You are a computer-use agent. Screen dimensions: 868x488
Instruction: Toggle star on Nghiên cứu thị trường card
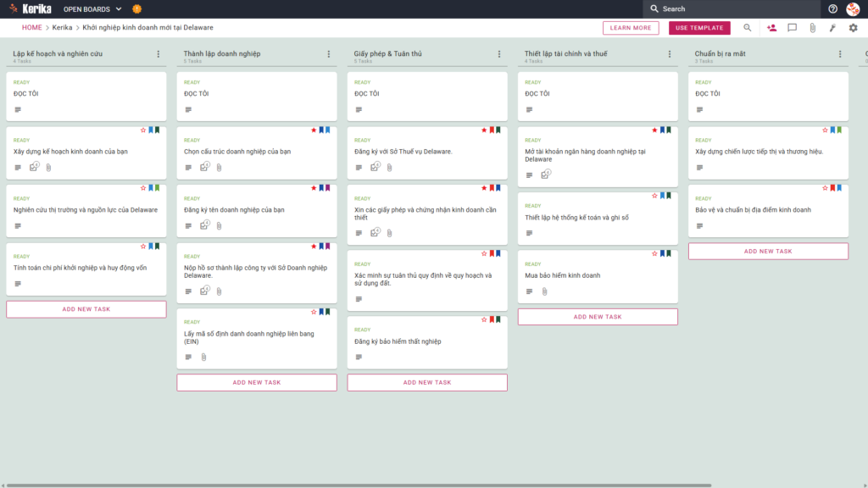[x=143, y=188]
